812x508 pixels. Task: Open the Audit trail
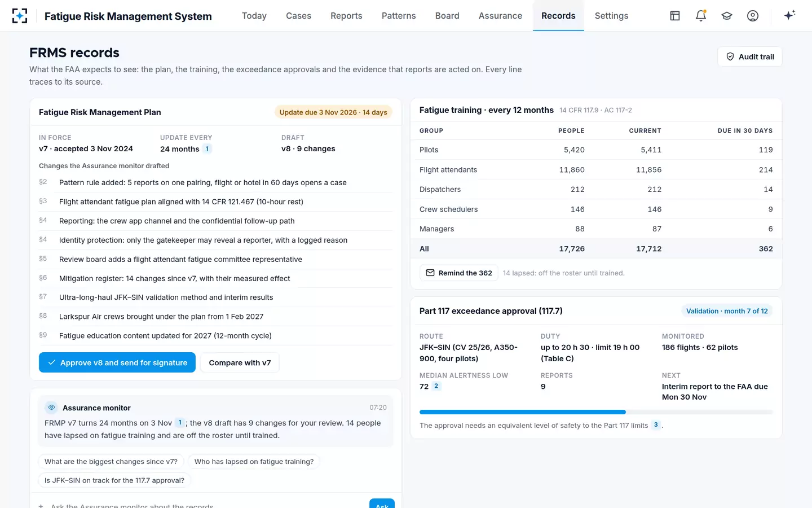(x=750, y=56)
